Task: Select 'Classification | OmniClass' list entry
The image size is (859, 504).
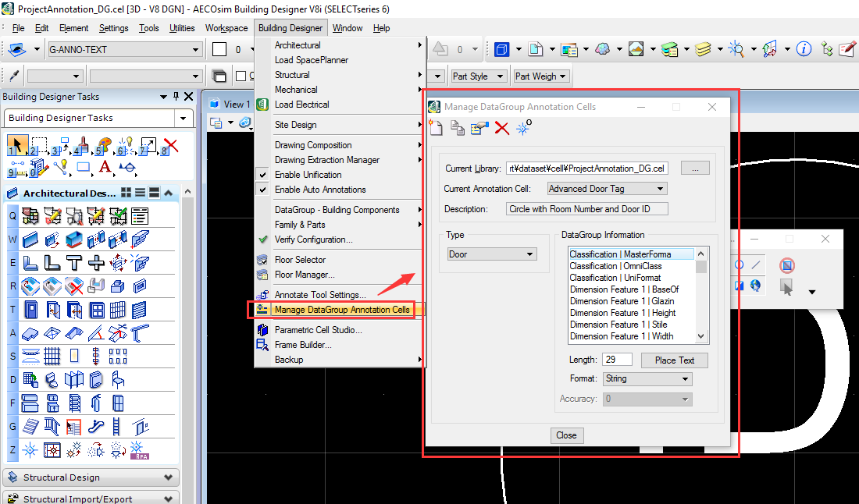Action: tap(615, 266)
